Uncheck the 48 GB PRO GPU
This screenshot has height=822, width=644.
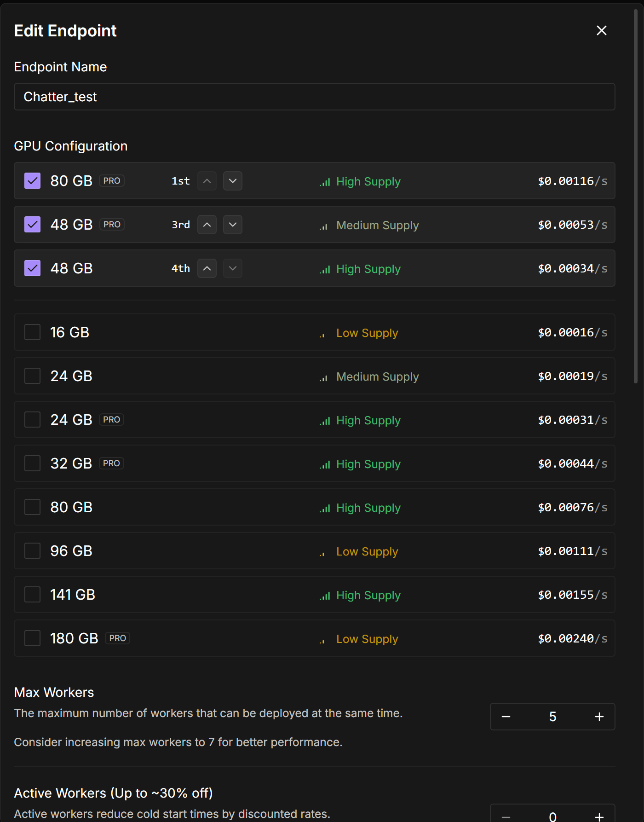point(33,225)
